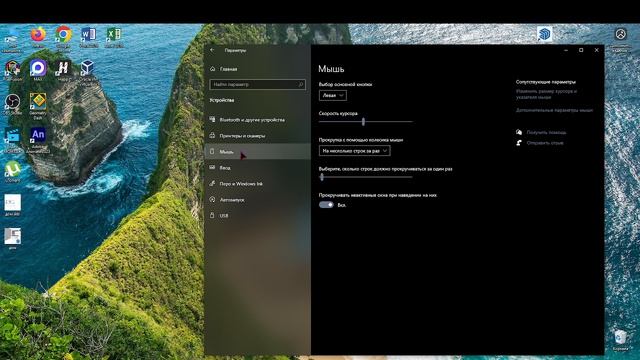
Task: Click the round user icon at desktop corner
Action: (620, 34)
